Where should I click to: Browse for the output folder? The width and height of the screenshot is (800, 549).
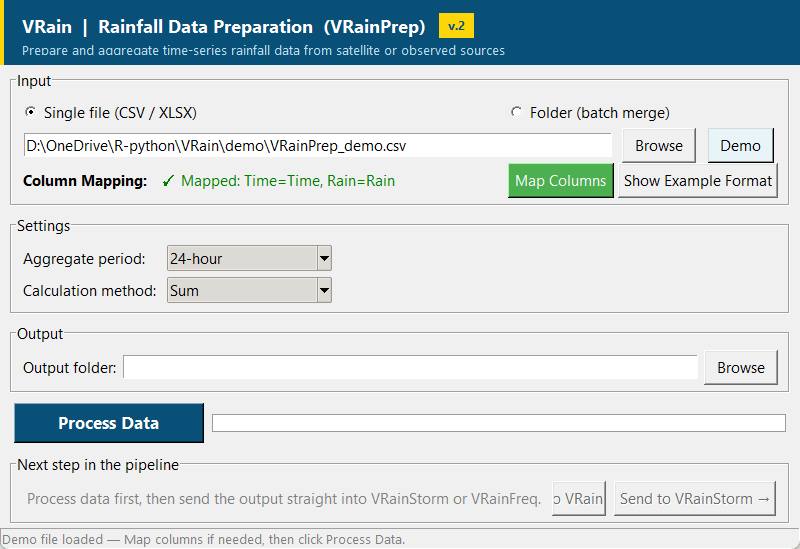(x=741, y=367)
